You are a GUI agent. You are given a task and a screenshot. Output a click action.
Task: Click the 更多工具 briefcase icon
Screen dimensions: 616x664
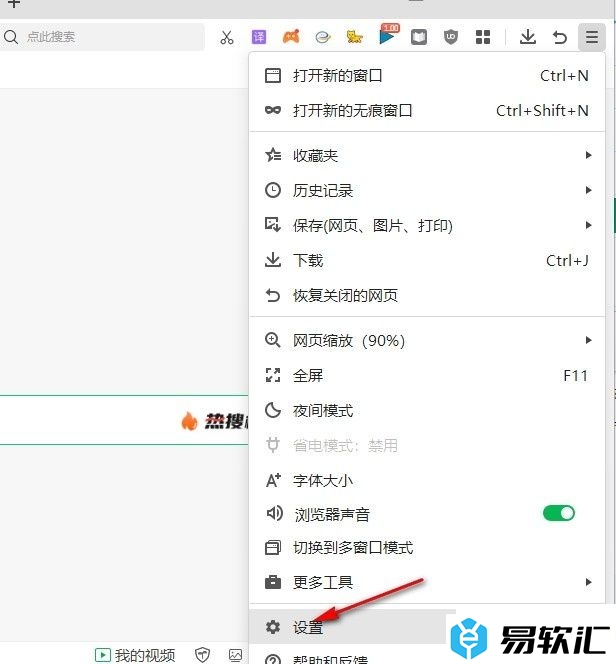[x=273, y=582]
